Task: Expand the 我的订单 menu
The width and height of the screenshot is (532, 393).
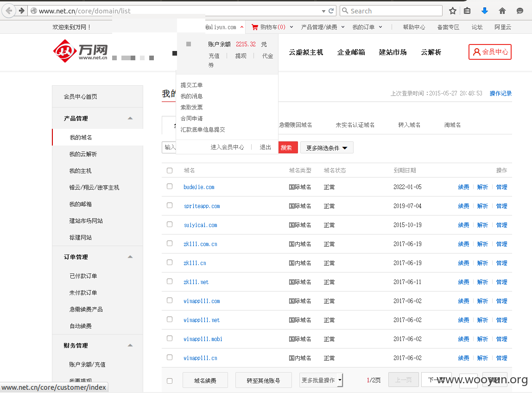Action: (380, 27)
